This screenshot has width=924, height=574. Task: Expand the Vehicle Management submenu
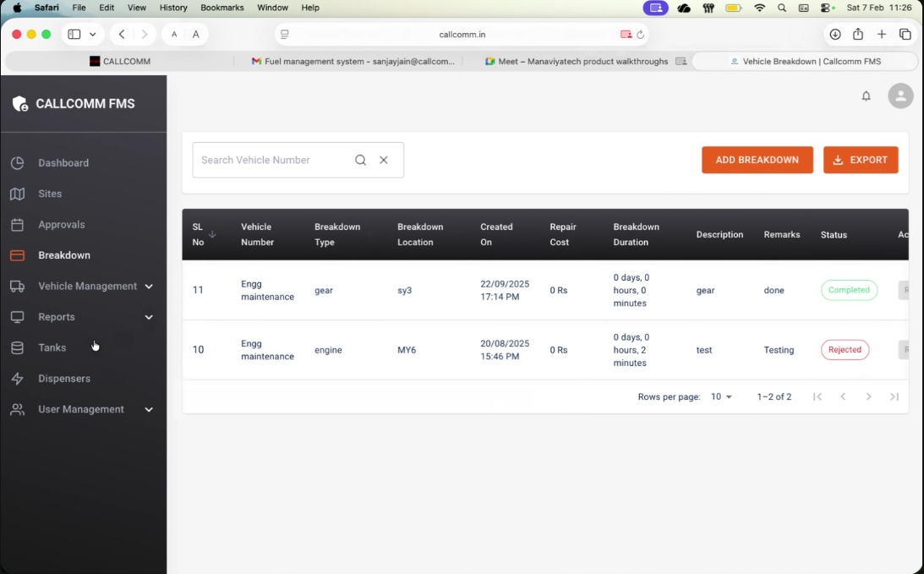[149, 286]
